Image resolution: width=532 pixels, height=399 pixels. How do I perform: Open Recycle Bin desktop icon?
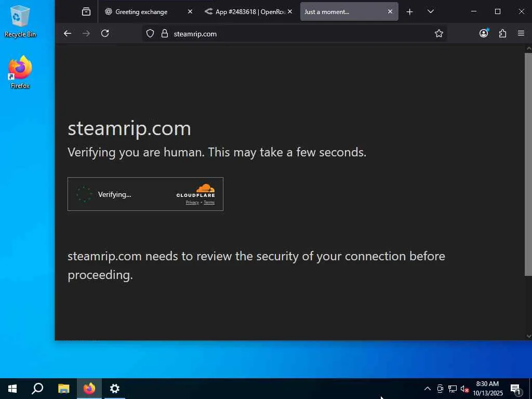point(20,21)
